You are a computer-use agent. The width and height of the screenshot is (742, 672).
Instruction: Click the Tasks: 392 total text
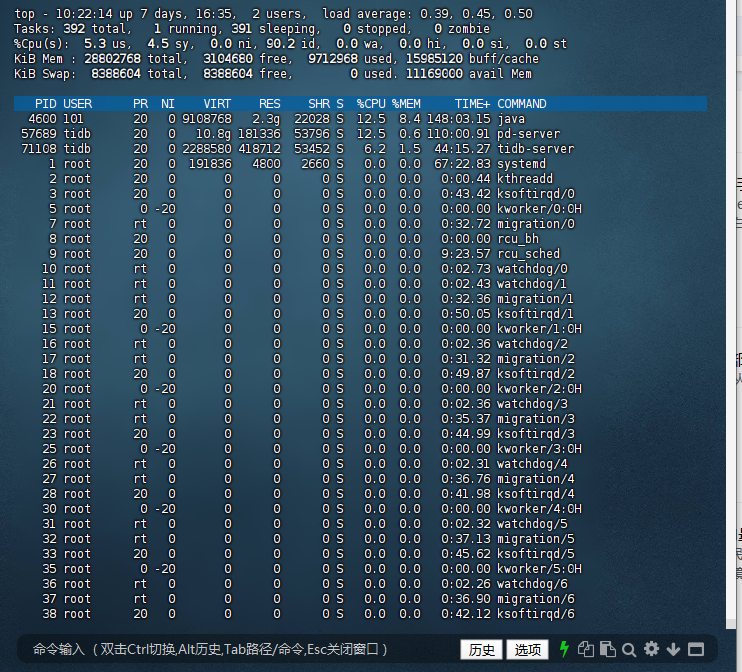[x=73, y=29]
